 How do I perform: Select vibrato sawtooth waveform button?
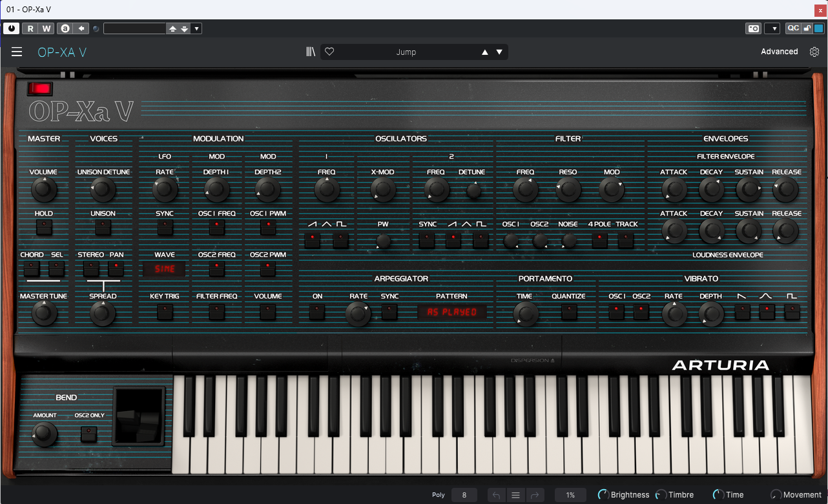(742, 313)
